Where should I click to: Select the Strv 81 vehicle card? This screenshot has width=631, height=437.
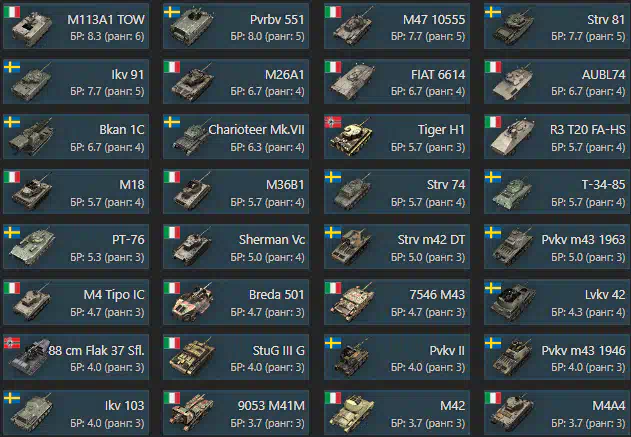click(557, 27)
